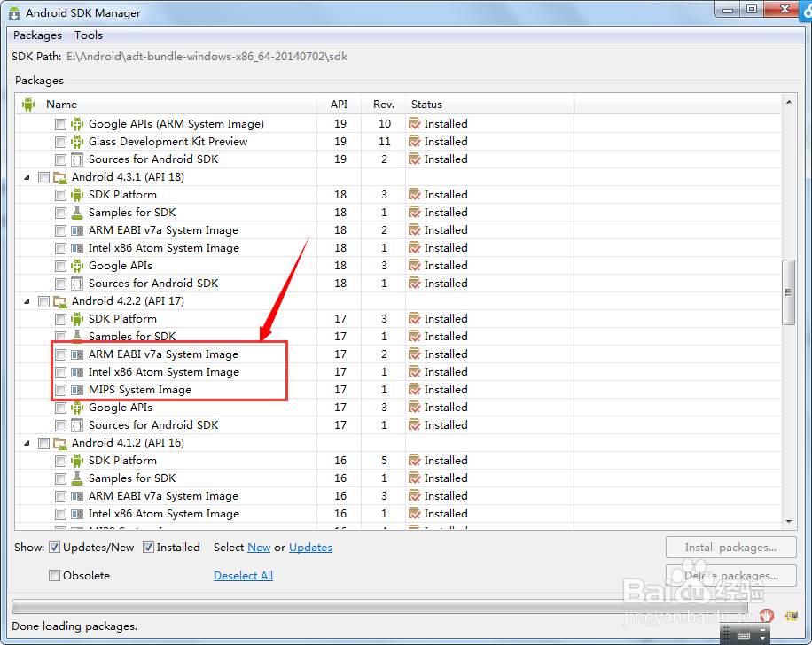Click the progress bar above the status text
812x645 pixels.
[379, 606]
